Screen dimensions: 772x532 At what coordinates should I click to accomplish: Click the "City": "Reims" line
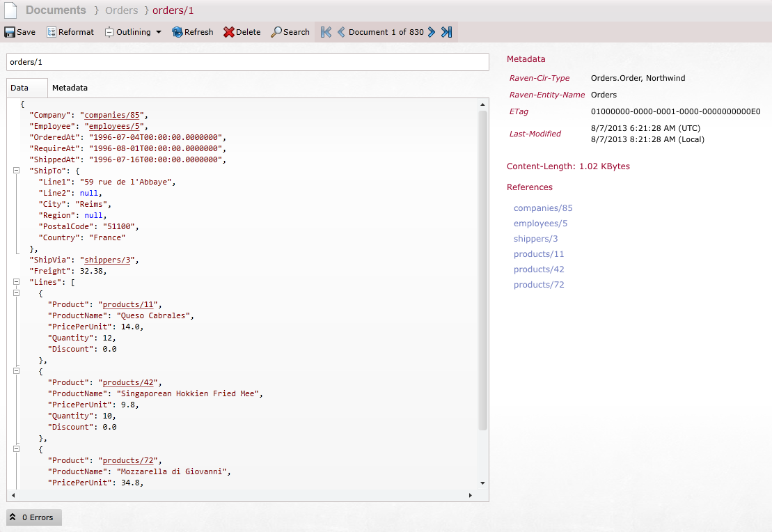pos(75,204)
